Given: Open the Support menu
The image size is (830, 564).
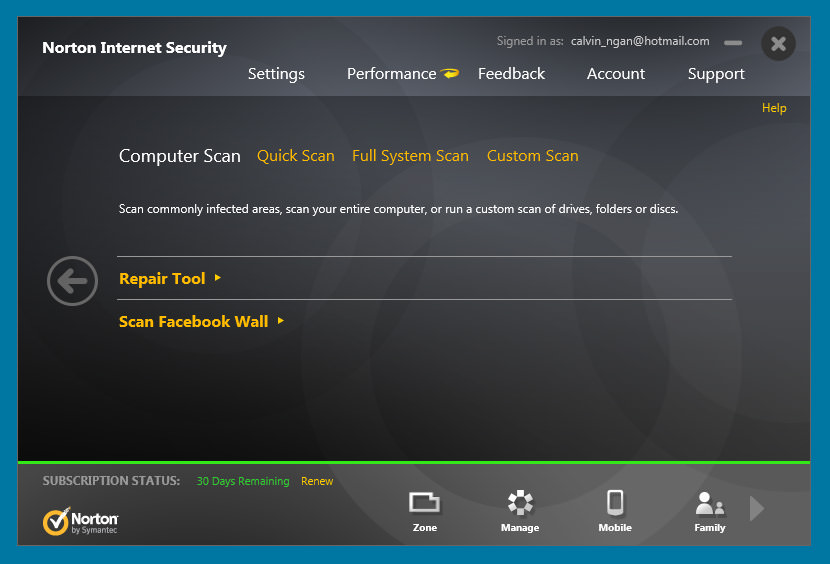Looking at the screenshot, I should coord(716,74).
